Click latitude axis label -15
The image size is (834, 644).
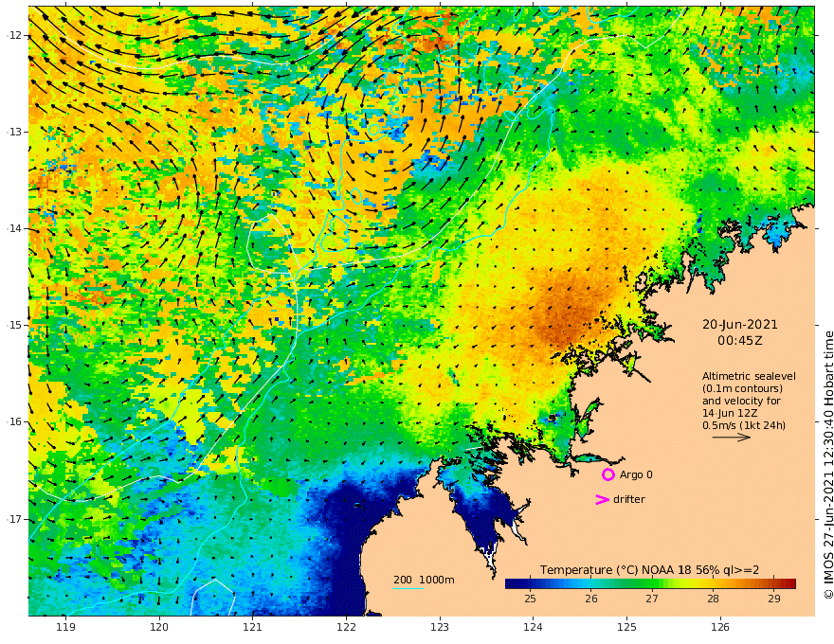click(x=14, y=325)
